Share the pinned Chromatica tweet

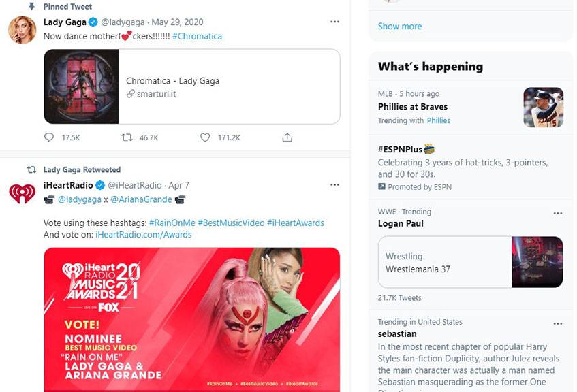point(287,137)
